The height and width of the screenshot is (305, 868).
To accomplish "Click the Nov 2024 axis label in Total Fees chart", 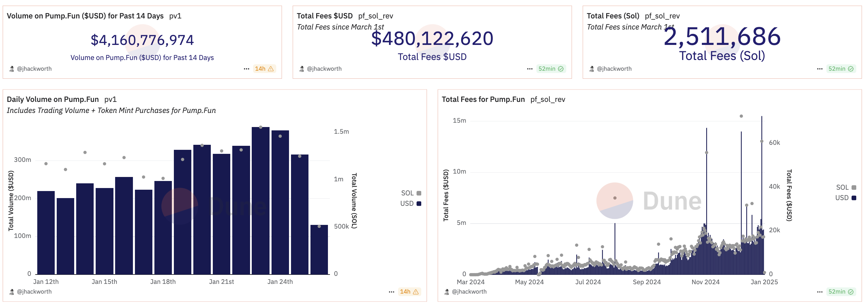I will click(706, 282).
